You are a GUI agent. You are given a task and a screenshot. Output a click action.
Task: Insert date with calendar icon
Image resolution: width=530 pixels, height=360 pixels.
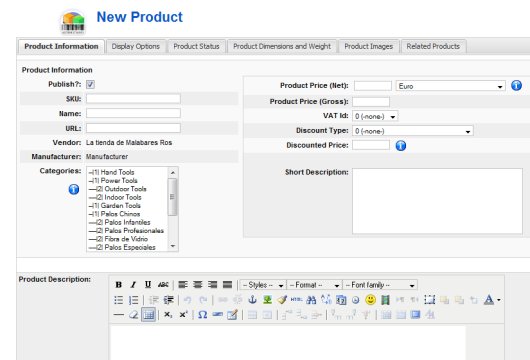(341, 300)
